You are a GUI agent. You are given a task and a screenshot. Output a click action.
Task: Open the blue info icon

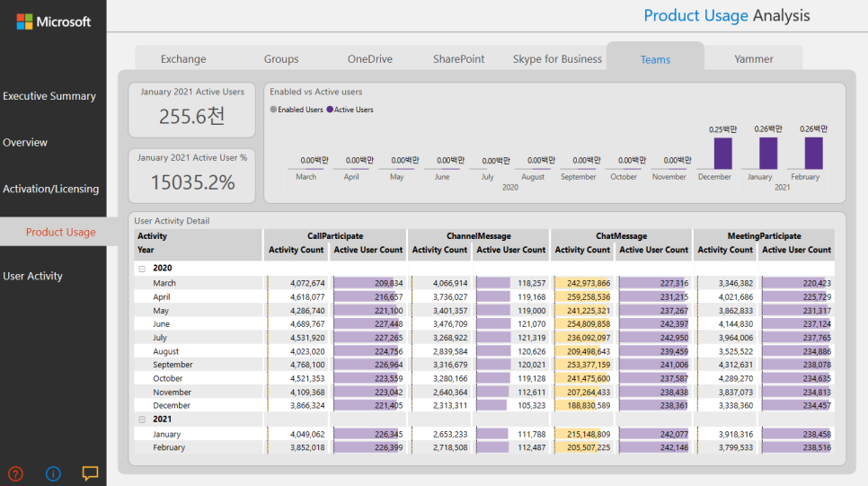[x=53, y=473]
